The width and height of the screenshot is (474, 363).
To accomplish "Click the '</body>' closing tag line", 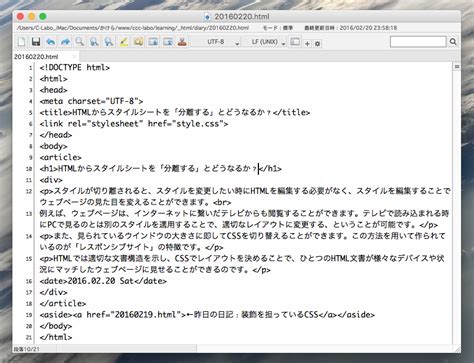I will click(x=56, y=326).
